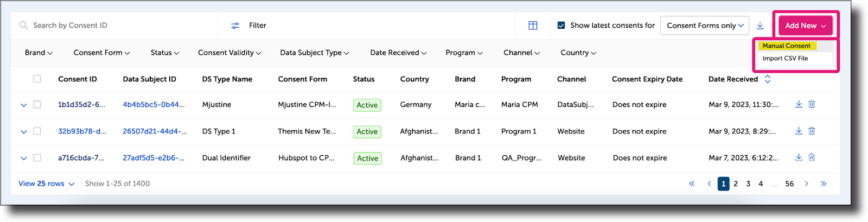Viewport: 868px width, 222px height.
Task: Delete the Dual Identifier consent row
Action: click(812, 157)
